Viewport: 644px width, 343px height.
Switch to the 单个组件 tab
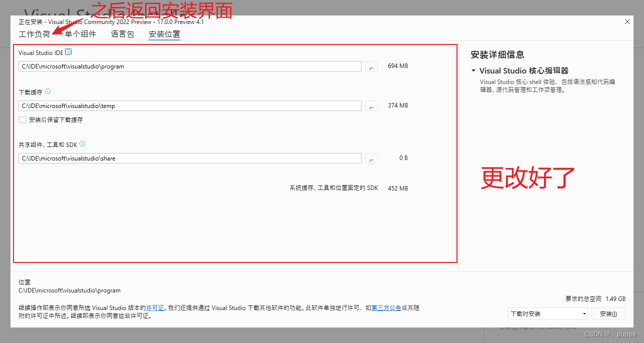coord(80,34)
